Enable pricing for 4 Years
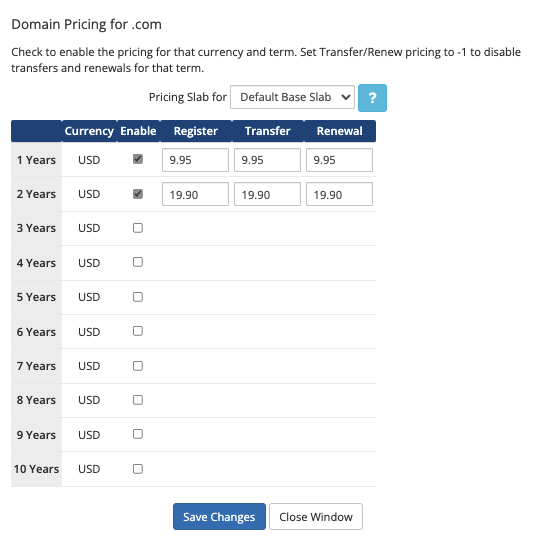This screenshot has height=549, width=534. point(138,262)
